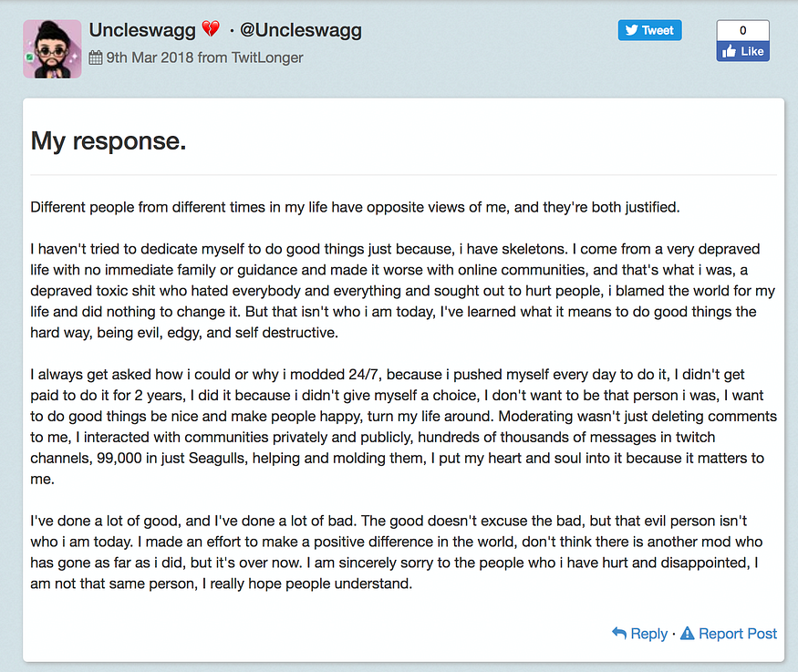Share the post with the Tweet button
Image resolution: width=798 pixels, height=672 pixels.
pyautogui.click(x=648, y=30)
